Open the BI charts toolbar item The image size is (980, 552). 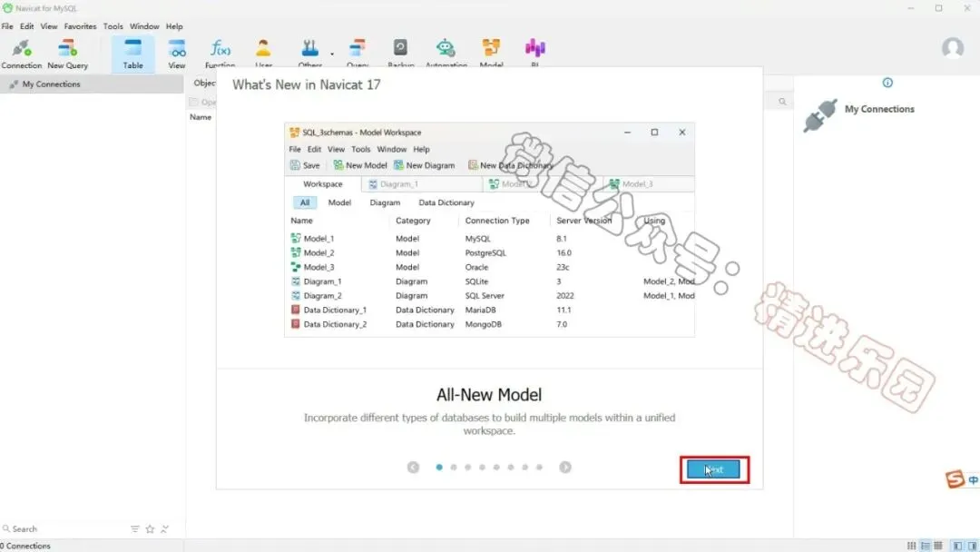(x=535, y=54)
